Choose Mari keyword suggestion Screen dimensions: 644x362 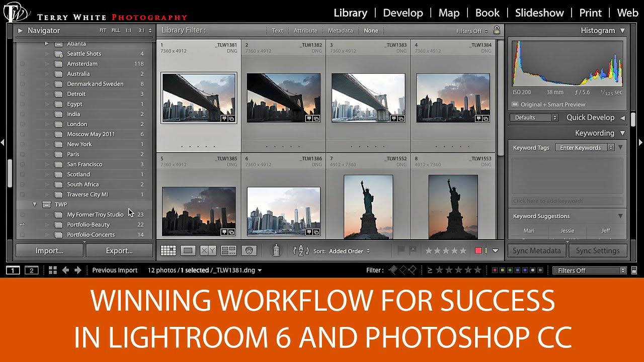(x=529, y=231)
